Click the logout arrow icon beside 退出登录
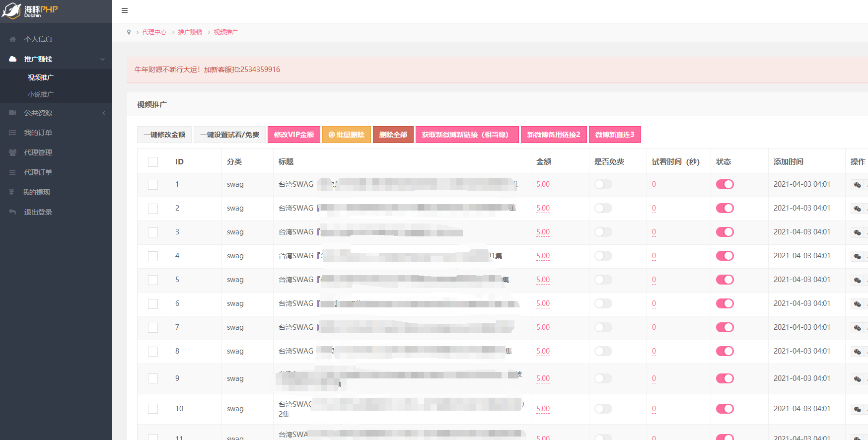The width and height of the screenshot is (868, 440). click(x=13, y=212)
